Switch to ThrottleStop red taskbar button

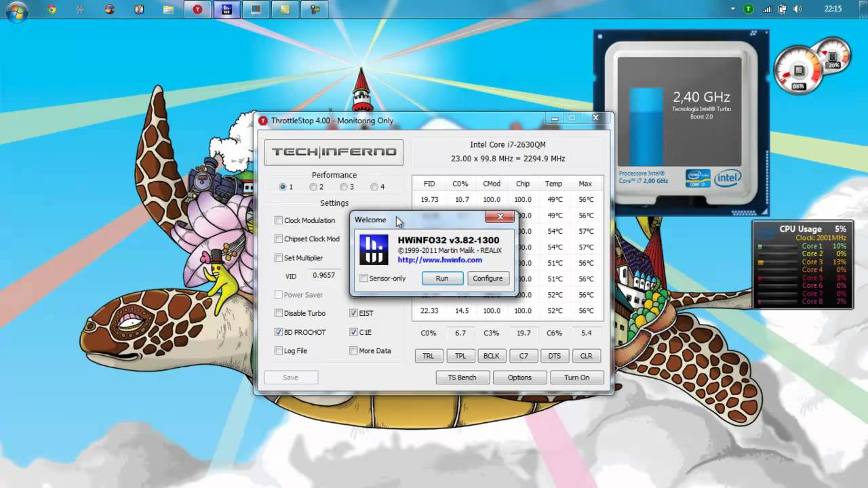point(197,9)
